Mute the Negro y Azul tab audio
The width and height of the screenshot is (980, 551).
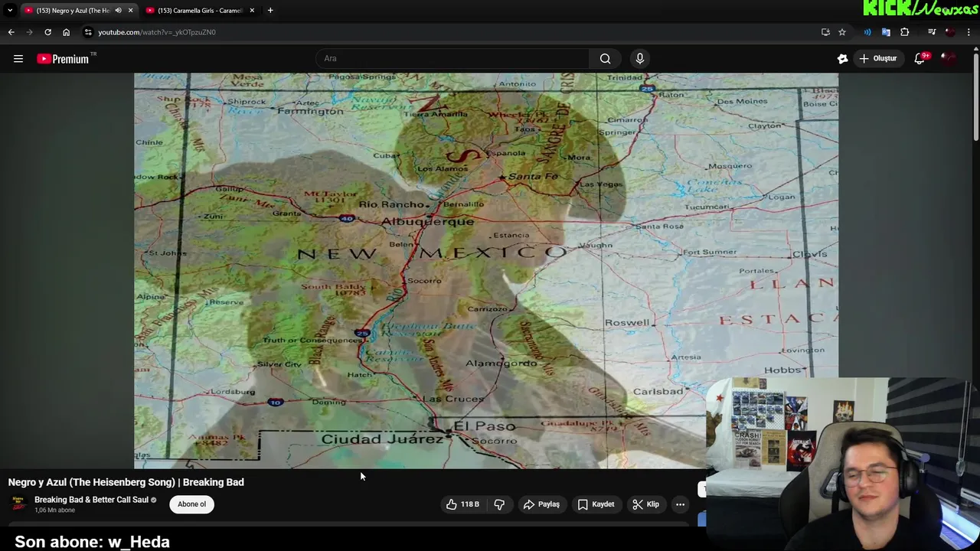[x=118, y=11]
